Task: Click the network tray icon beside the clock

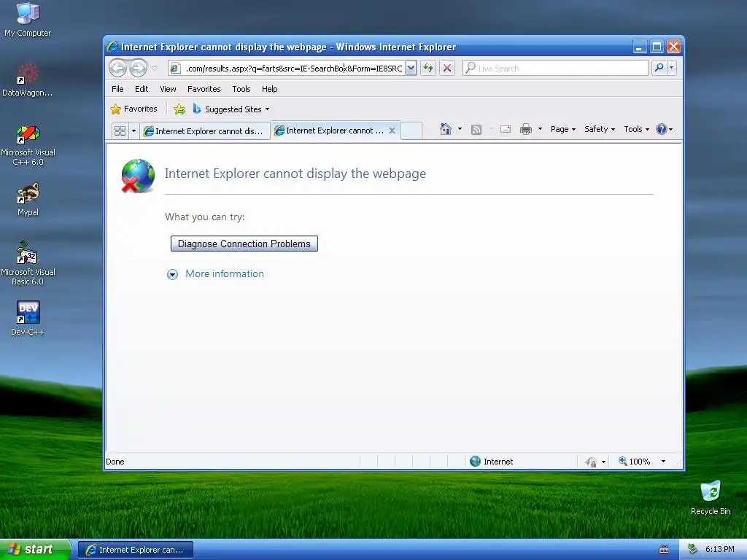Action: pos(692,549)
